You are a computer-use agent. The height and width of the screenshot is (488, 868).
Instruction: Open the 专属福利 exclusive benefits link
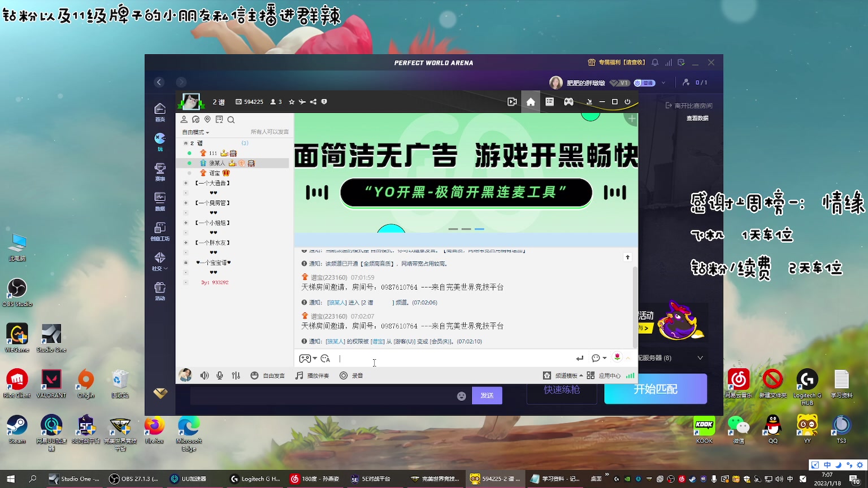[617, 63]
